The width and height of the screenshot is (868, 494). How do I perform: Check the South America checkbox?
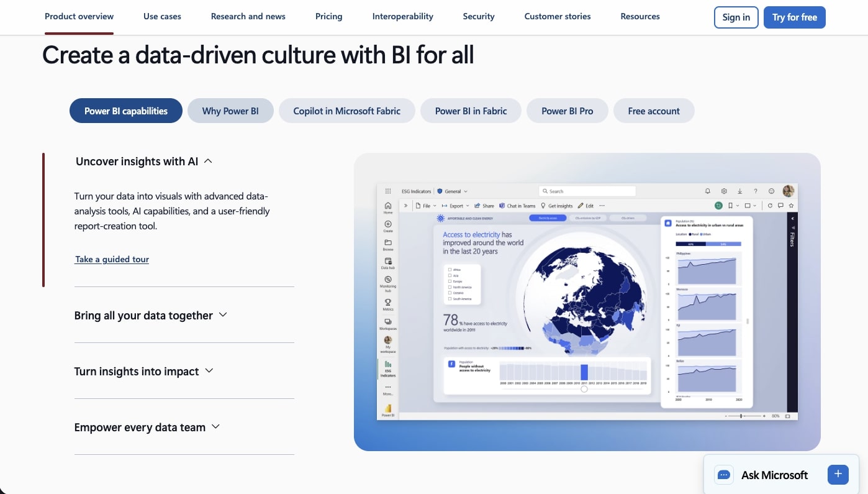click(450, 298)
